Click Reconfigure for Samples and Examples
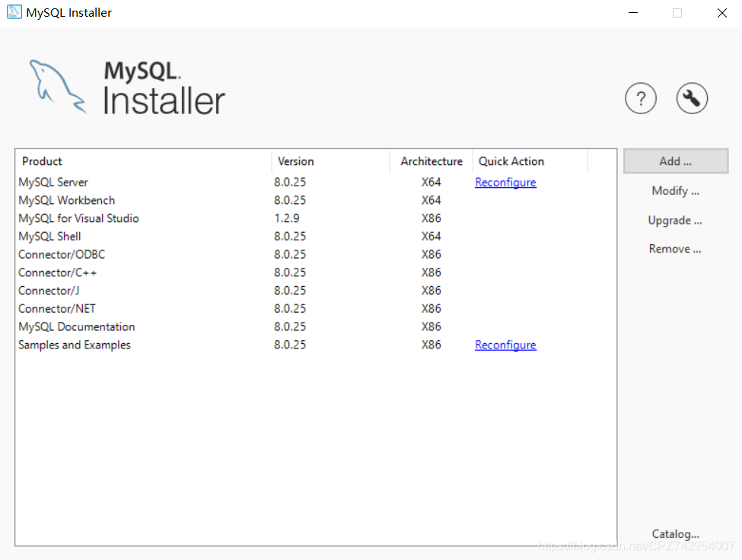This screenshot has height=560, width=742. coord(505,345)
